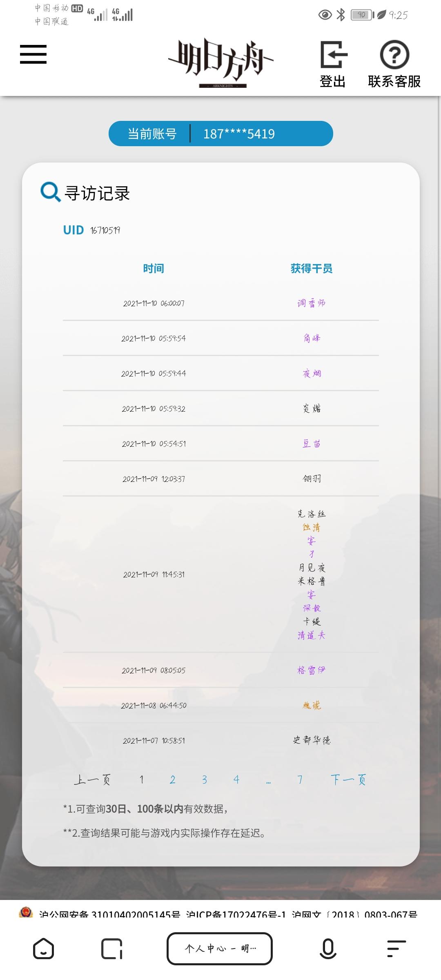Viewport: 441px width, 980px height.
Task: Tap the page title address bar
Action: pos(220,948)
